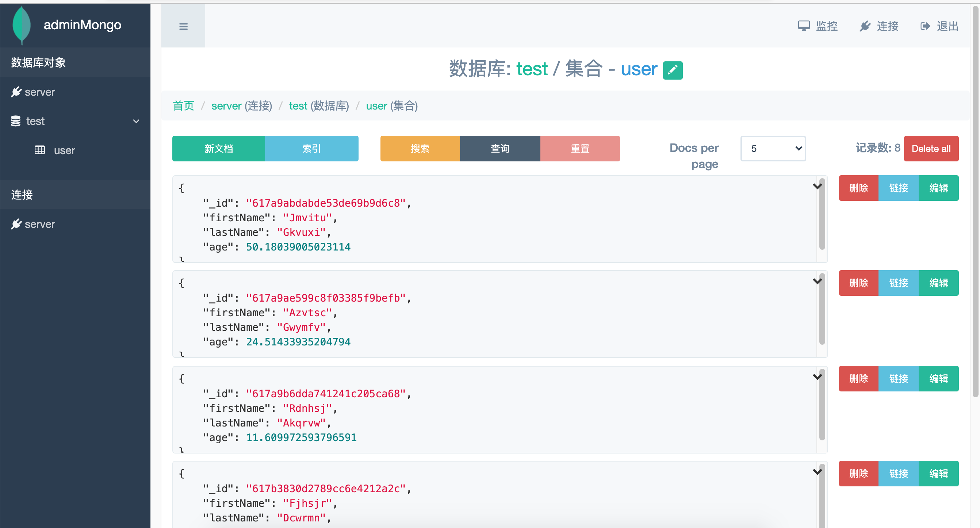
Task: Expand the Azvtsc document chevron
Action: tap(817, 281)
